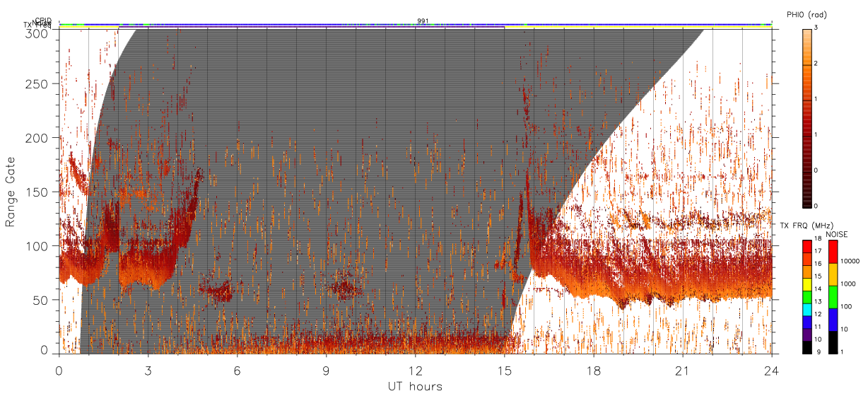Select the 12 tick on UT hours axis
The image size is (868, 401).
click(x=415, y=370)
